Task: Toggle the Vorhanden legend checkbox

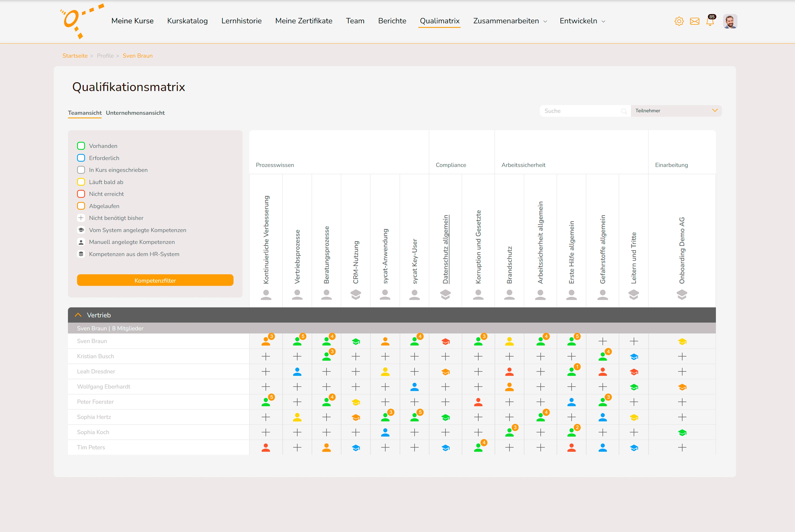Action: point(81,146)
